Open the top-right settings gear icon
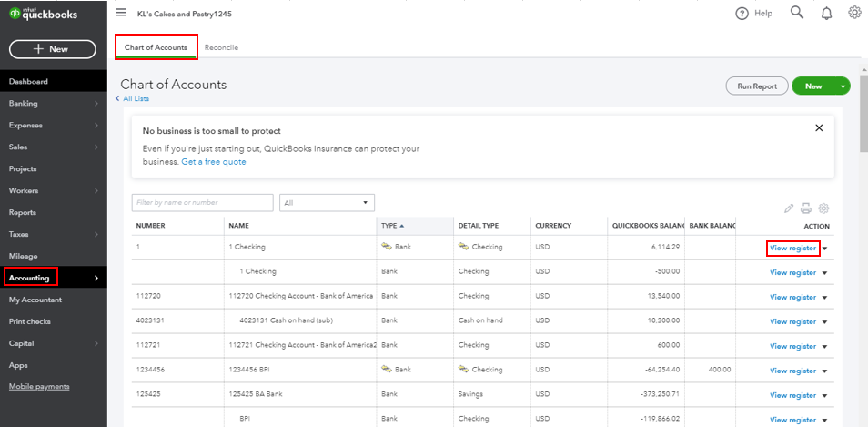This screenshot has width=868, height=427. [x=854, y=13]
